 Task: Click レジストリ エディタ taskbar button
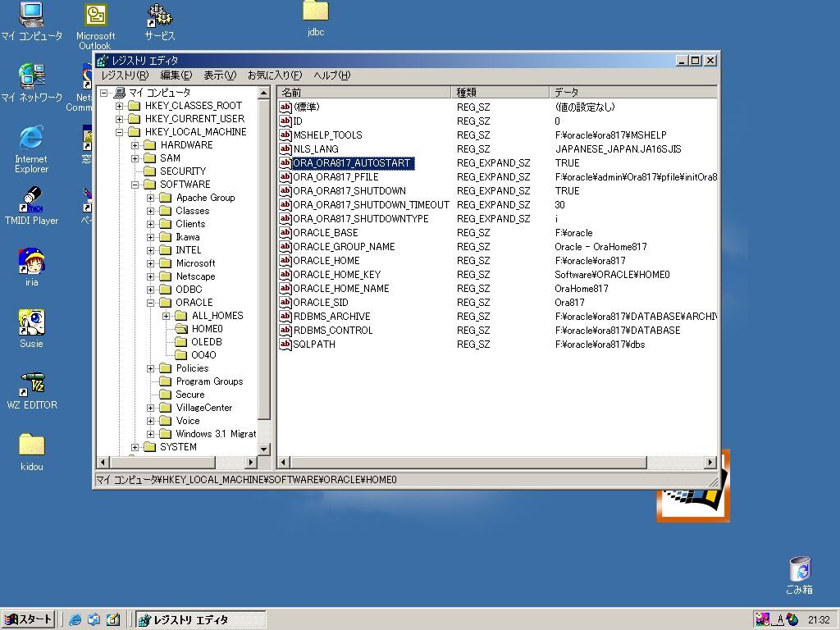pos(200,620)
